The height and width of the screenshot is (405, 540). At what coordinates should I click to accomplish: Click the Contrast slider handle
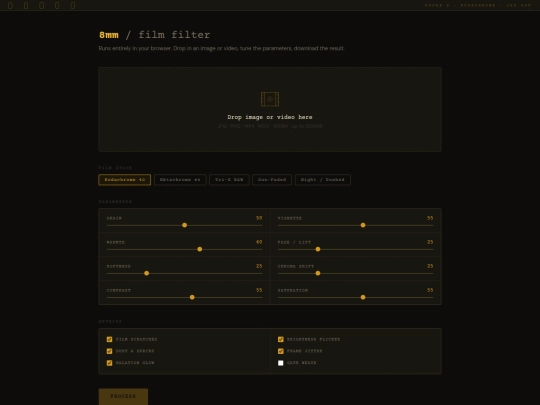tap(192, 298)
